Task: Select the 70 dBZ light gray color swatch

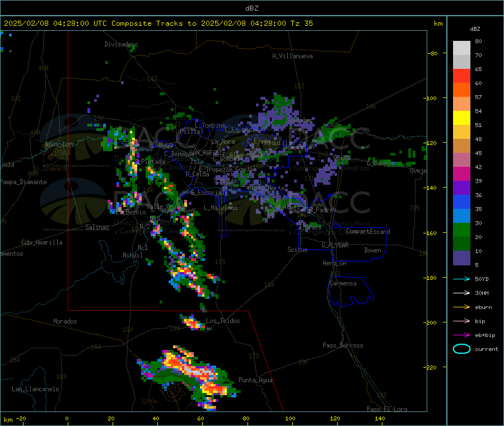Action: (x=461, y=48)
